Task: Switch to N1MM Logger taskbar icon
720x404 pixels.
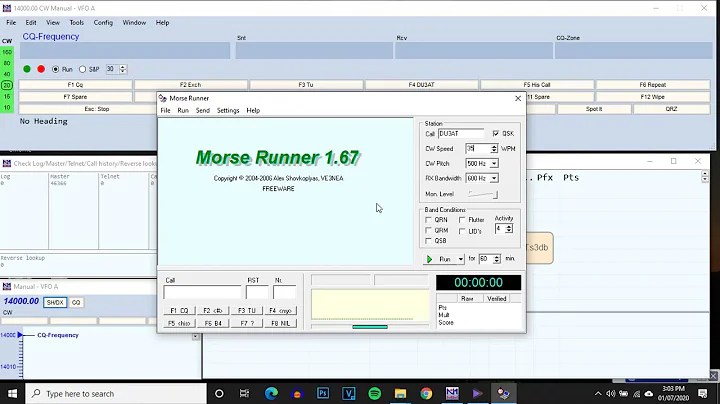Action: [452, 393]
